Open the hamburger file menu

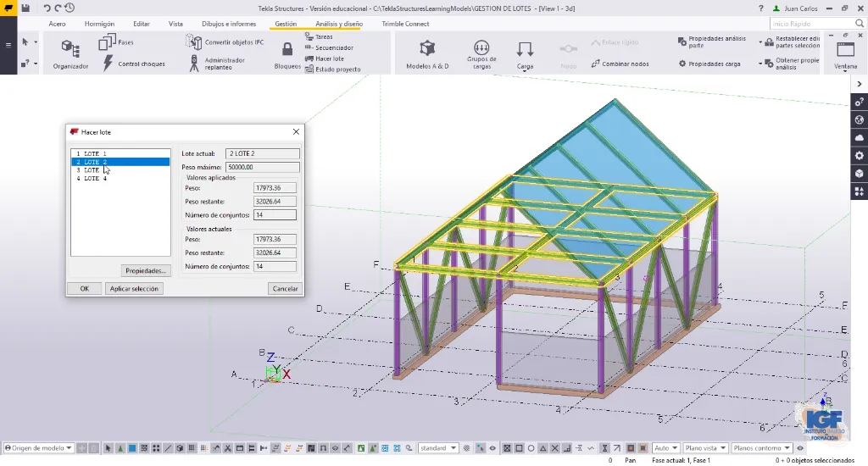[8, 45]
